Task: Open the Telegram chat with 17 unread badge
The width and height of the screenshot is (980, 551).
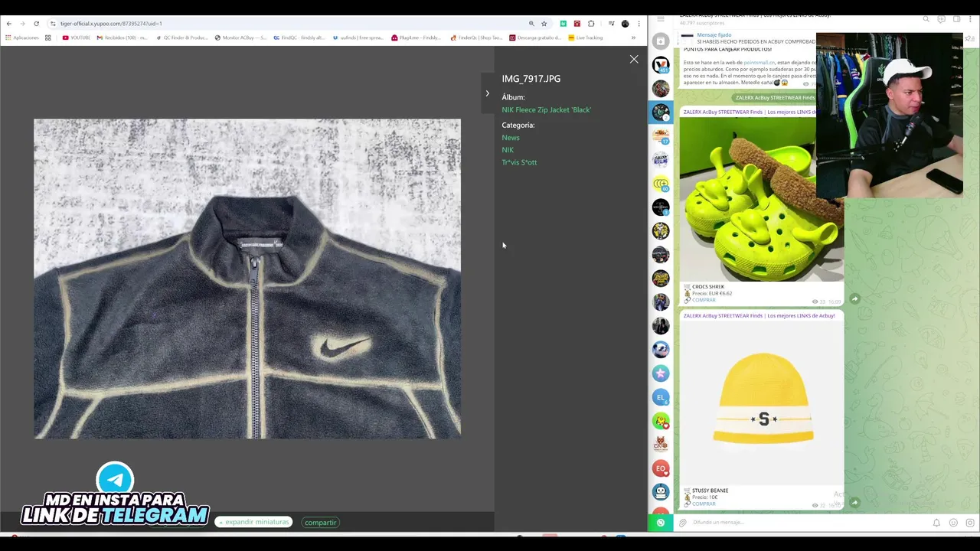Action: (x=661, y=136)
